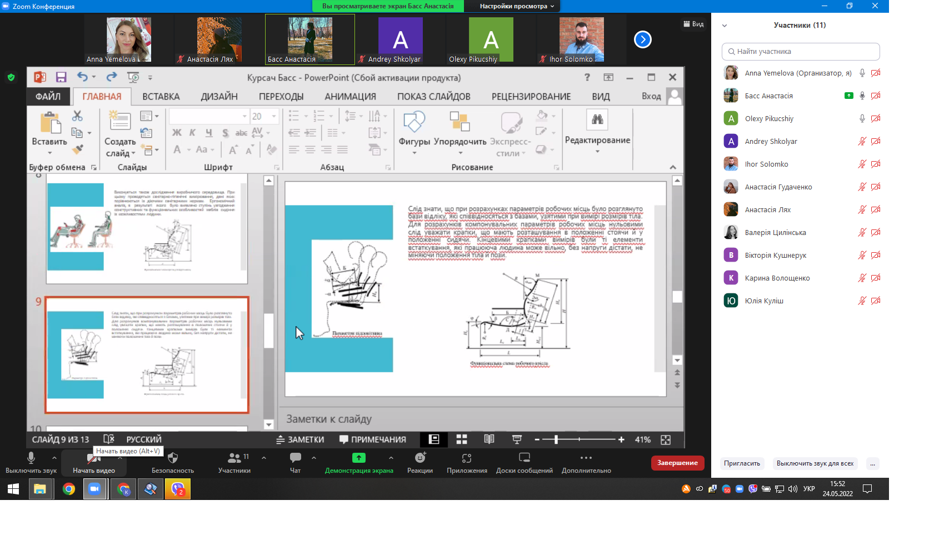Click the Reading view icon in status bar

489,439
